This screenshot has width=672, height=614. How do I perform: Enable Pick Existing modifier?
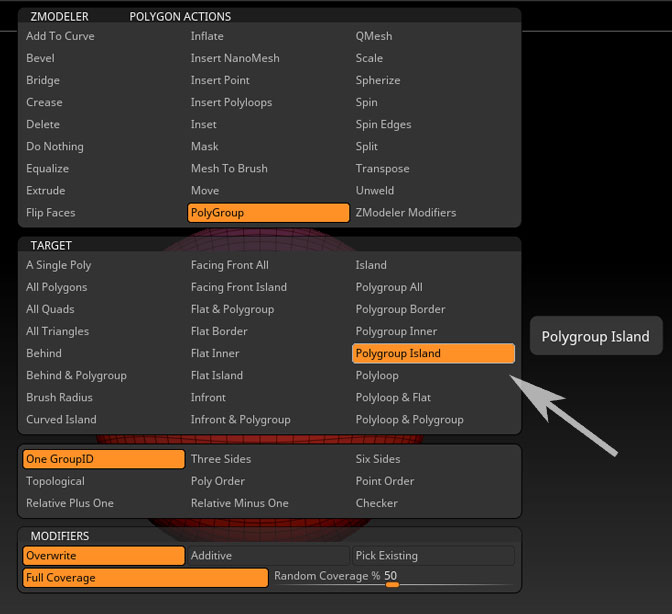tap(433, 555)
